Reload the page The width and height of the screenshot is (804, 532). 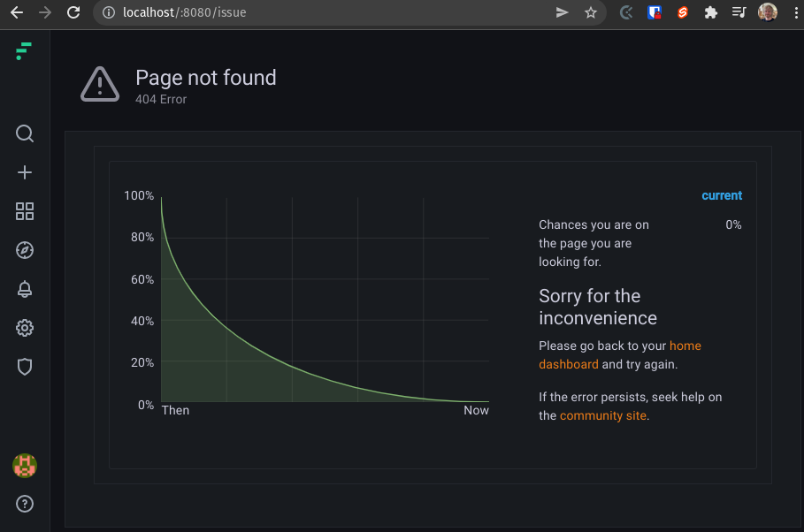pyautogui.click(x=72, y=13)
